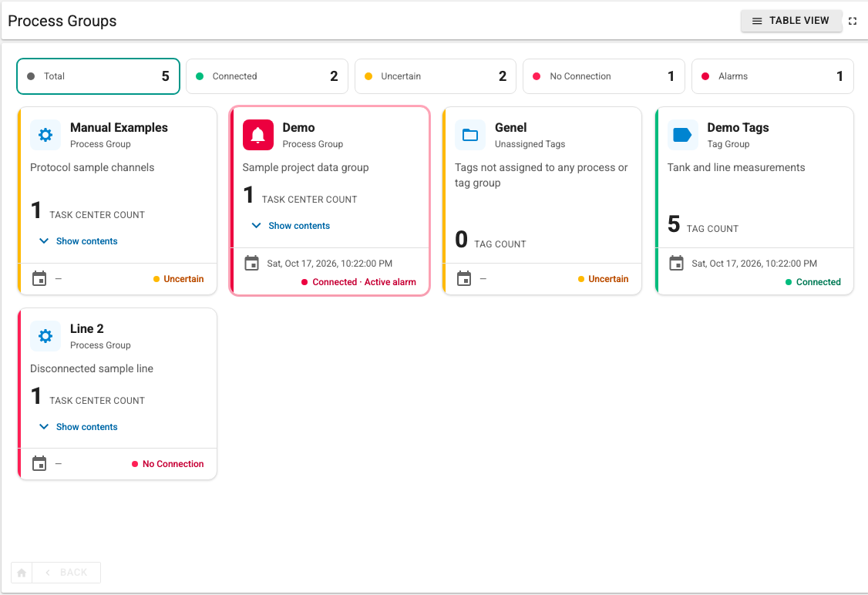Click the Connected status on Demo Tags card
Image resolution: width=868 pixels, height=595 pixels.
(x=813, y=282)
